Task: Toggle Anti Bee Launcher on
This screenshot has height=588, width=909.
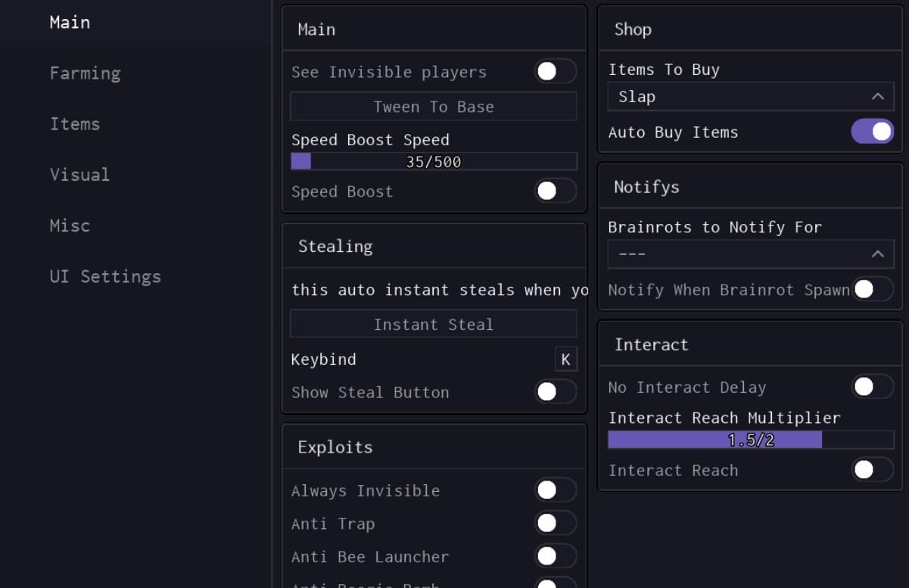Action: 556,556
